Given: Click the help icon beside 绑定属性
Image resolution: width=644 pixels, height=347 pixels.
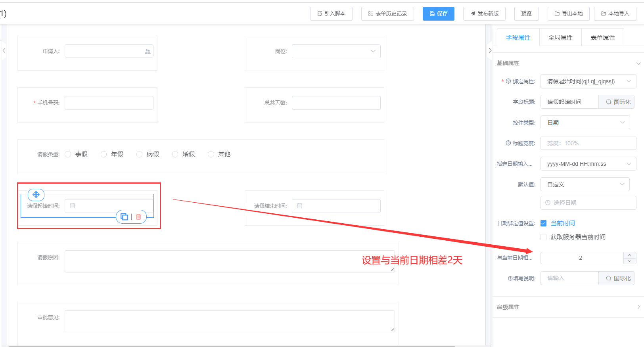Looking at the screenshot, I should tap(508, 81).
